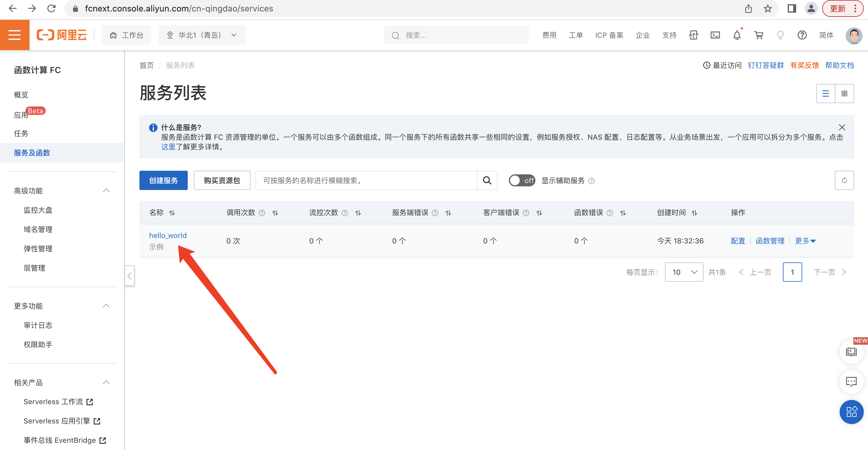The height and width of the screenshot is (450, 868).
Task: Collapse the 高级功能 sidebar section
Action: [106, 191]
